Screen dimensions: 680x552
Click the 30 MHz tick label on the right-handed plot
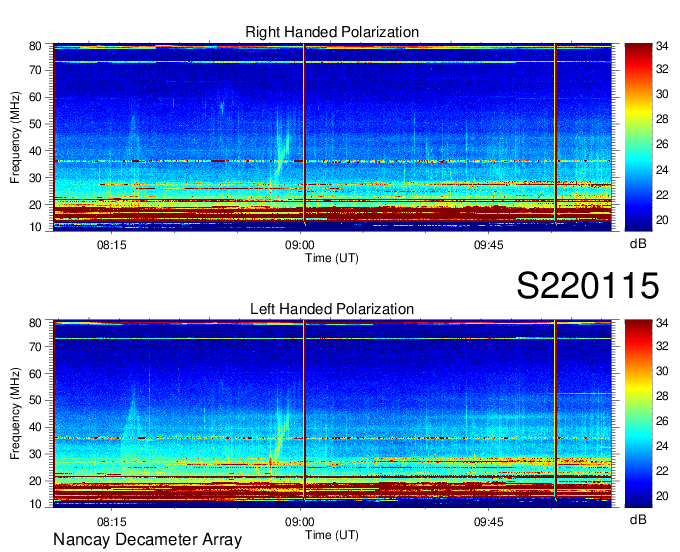click(35, 178)
